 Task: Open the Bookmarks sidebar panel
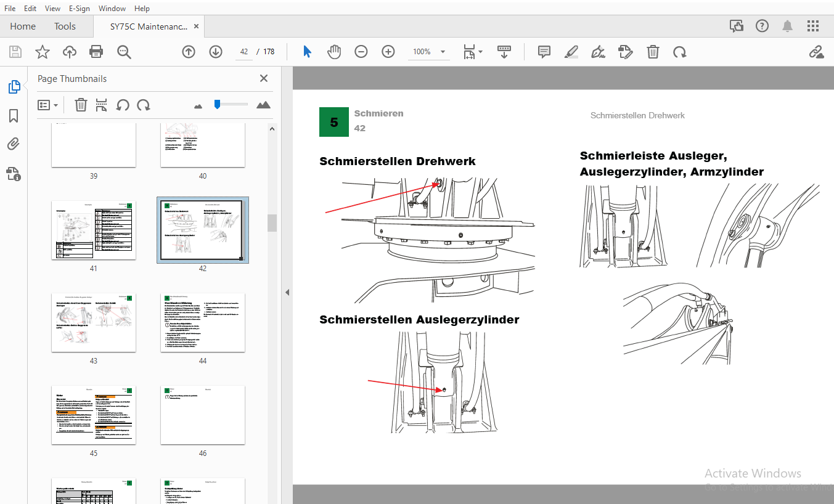point(14,116)
